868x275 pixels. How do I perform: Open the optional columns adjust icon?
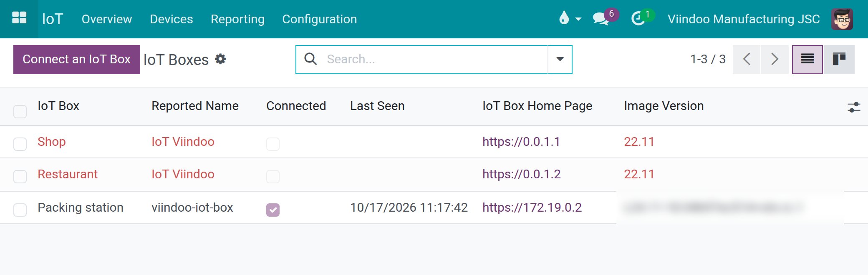[854, 107]
